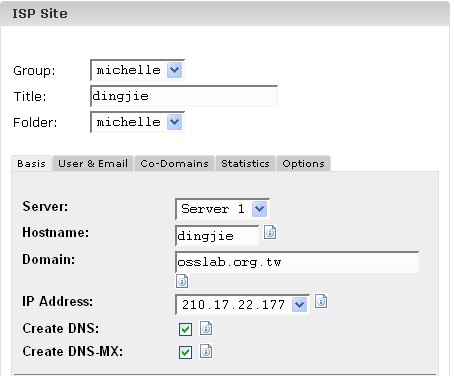Click the Title input field containing dingjie

click(x=184, y=96)
